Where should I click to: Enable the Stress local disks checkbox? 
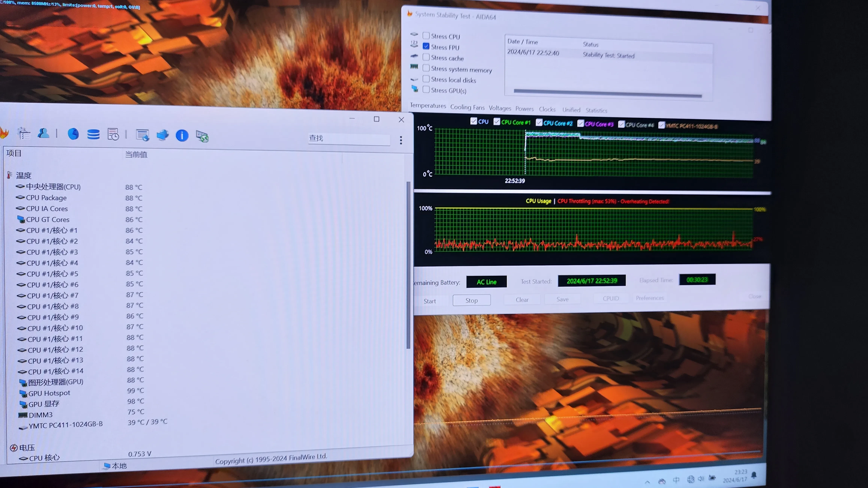(426, 79)
